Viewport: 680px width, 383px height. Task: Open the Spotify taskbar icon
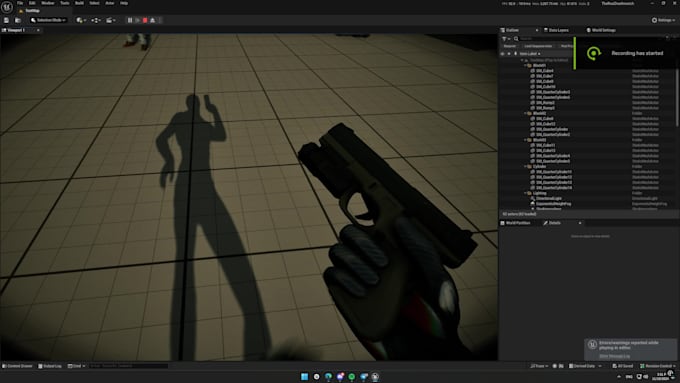(x=352, y=376)
